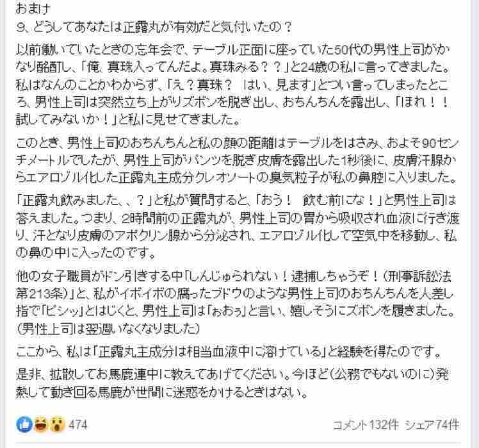Click the line (男性上司は翌週いなくなりました)

point(108,329)
